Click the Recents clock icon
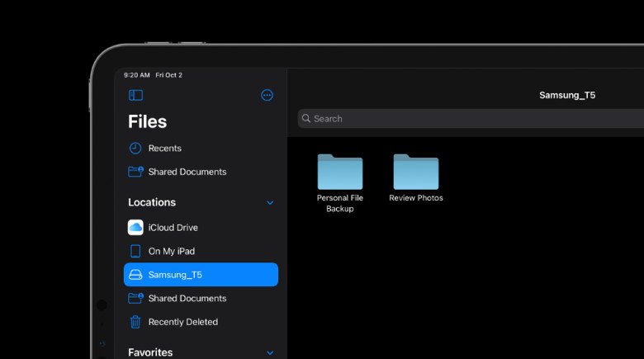 tap(135, 149)
